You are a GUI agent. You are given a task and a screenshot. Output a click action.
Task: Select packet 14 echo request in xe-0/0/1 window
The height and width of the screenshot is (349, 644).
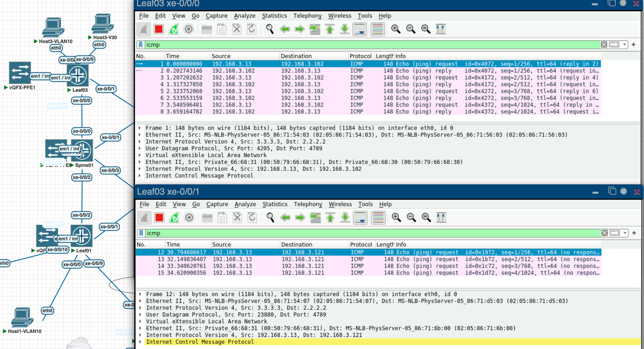pos(368,266)
